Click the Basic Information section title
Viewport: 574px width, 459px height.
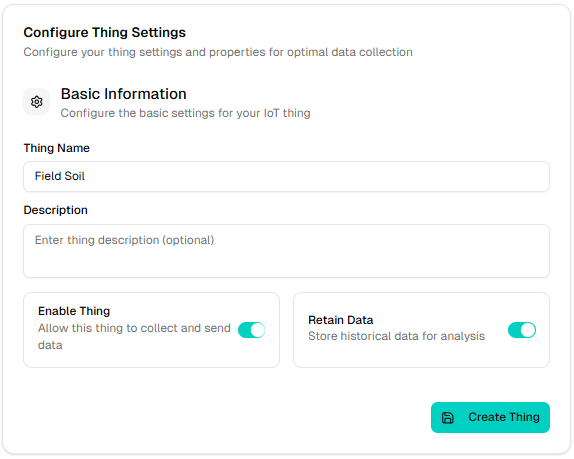(x=124, y=94)
